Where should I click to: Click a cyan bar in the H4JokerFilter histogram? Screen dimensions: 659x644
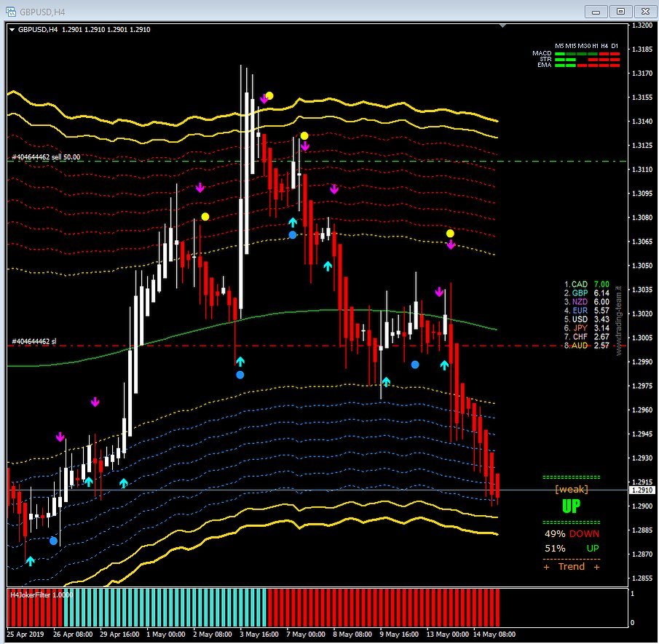click(x=146, y=604)
